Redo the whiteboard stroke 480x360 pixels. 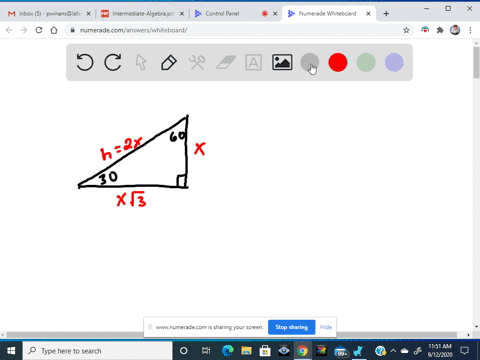[113, 62]
